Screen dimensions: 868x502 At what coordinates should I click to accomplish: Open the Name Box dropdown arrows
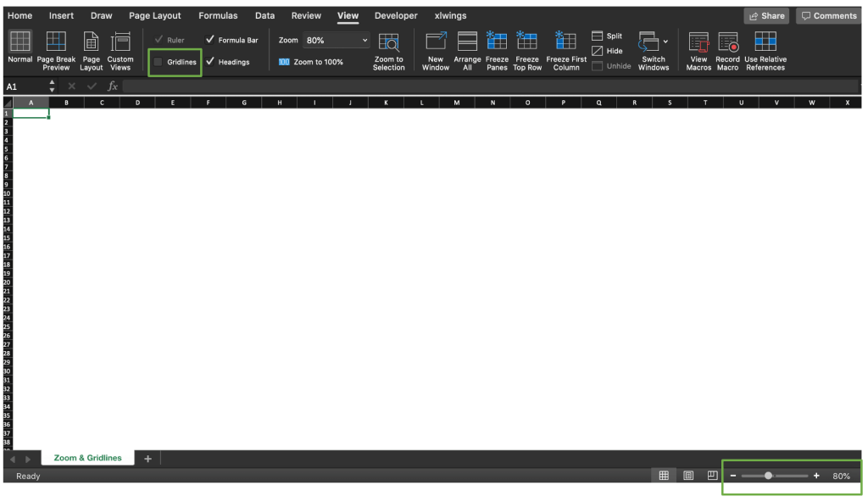[x=52, y=85]
